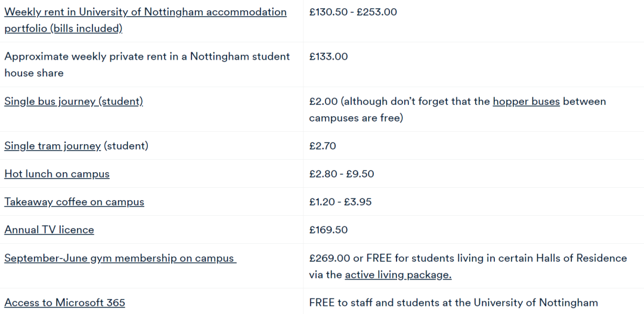644x314 pixels.
Task: Follow the September-June gym membership link
Action: click(120, 258)
